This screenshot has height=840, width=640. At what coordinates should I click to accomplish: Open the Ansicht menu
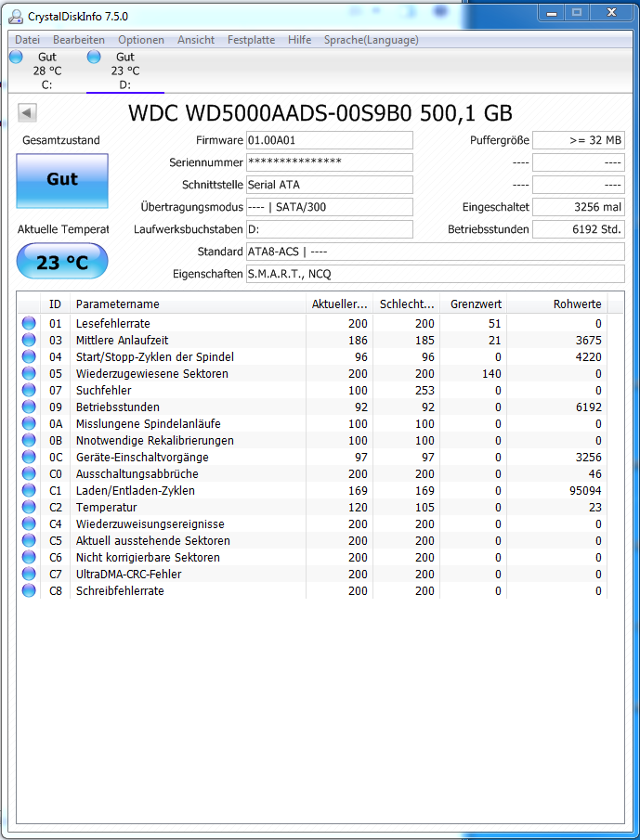click(196, 40)
